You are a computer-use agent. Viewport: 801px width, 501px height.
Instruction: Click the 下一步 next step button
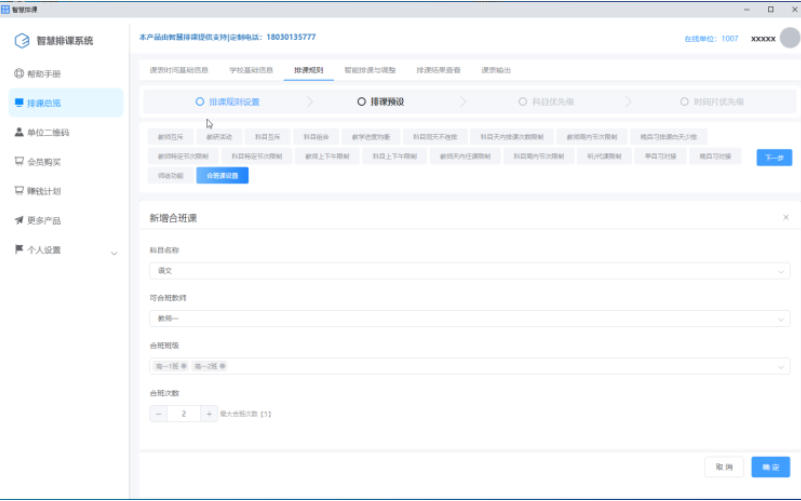tap(773, 157)
